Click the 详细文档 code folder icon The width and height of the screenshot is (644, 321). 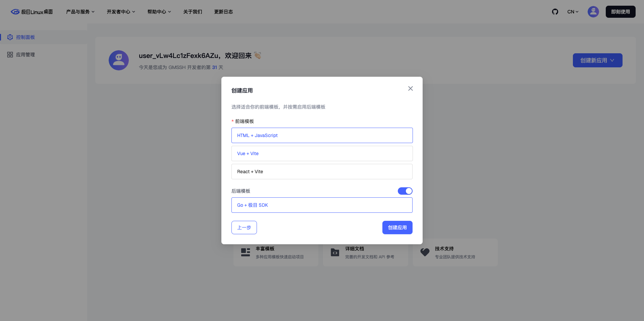(x=335, y=252)
